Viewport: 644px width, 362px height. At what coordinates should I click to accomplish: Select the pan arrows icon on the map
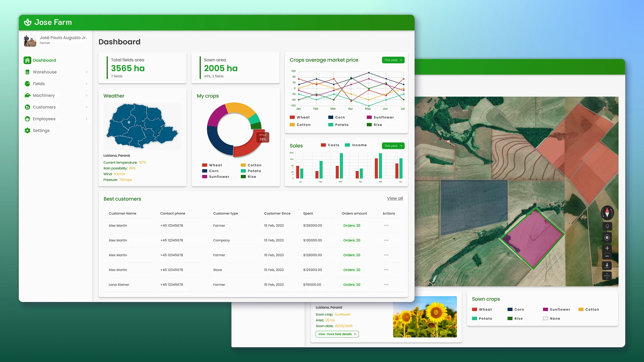coord(607,276)
